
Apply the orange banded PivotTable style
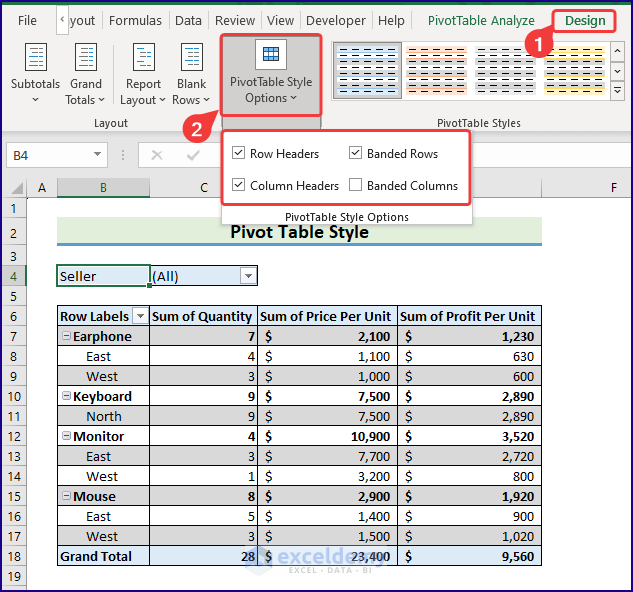pyautogui.click(x=436, y=70)
